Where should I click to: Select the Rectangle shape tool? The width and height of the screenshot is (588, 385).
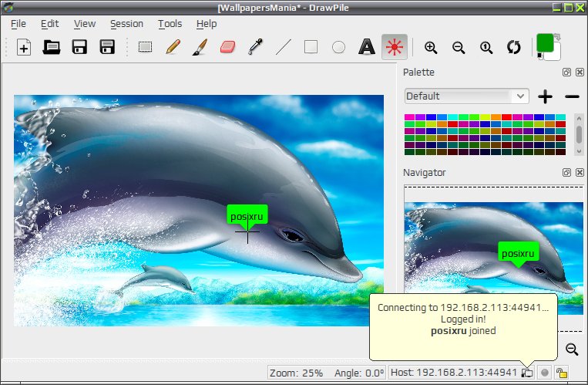click(311, 47)
